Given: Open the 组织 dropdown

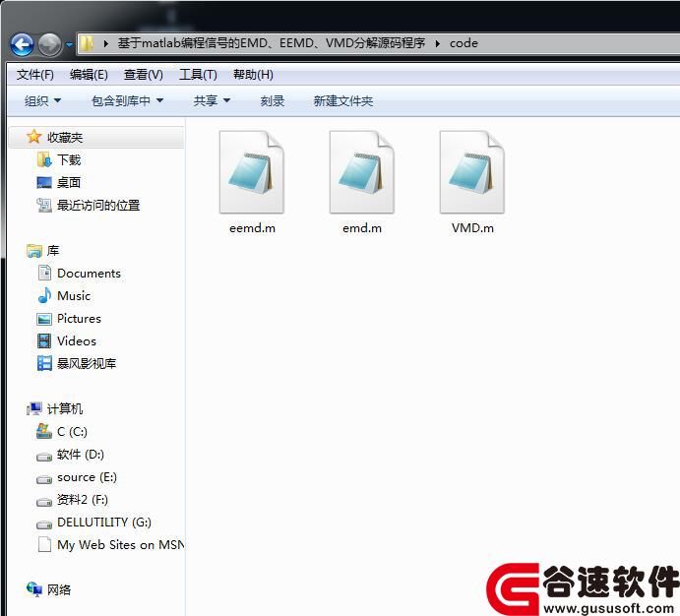Looking at the screenshot, I should click(42, 101).
